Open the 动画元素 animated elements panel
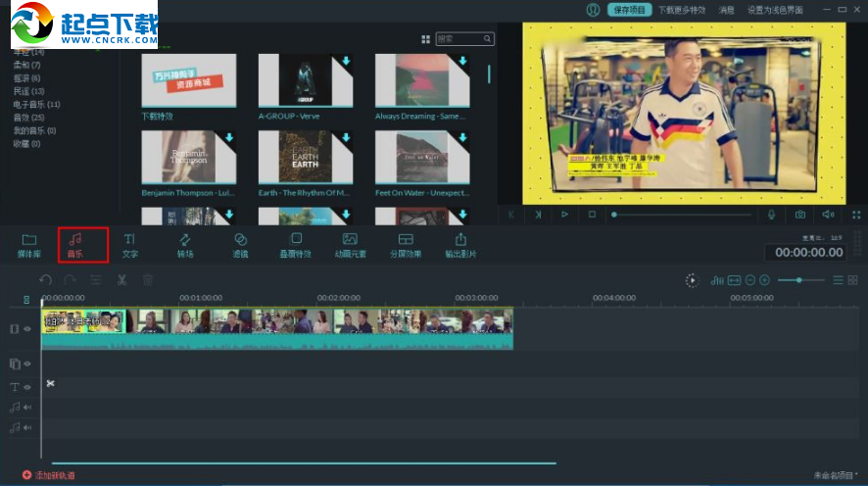This screenshot has width=868, height=486. click(x=350, y=244)
